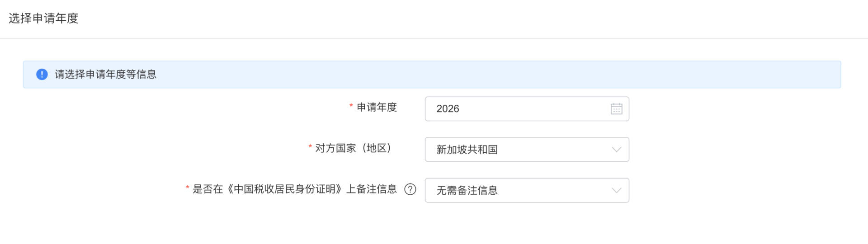868x244 pixels.
Task: Click the 《中国税收居民身份证明》上备注信息 label
Action: [295, 189]
